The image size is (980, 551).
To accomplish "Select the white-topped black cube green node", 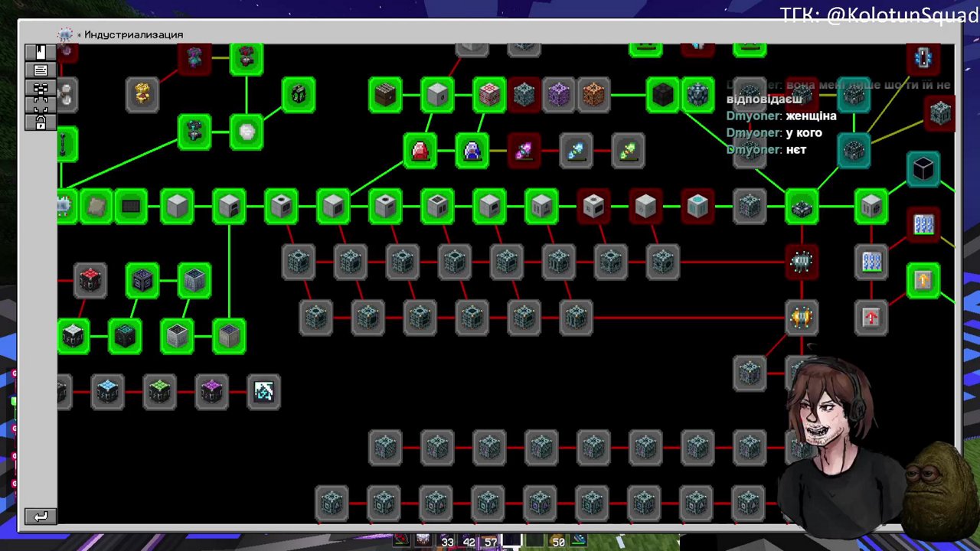I will tap(73, 336).
